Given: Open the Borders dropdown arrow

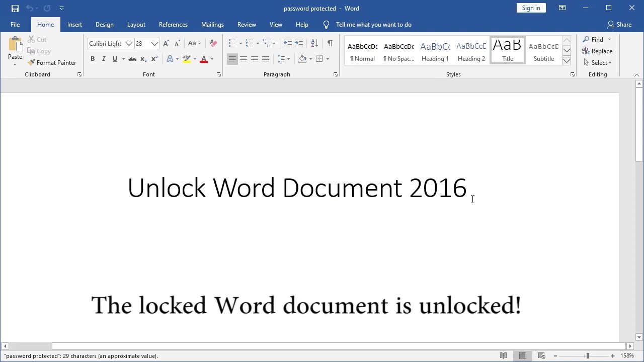Looking at the screenshot, I should pyautogui.click(x=328, y=59).
